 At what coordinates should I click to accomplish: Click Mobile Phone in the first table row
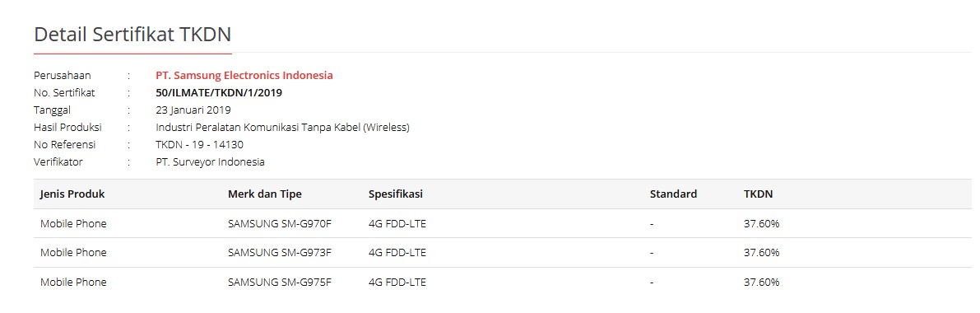73,223
